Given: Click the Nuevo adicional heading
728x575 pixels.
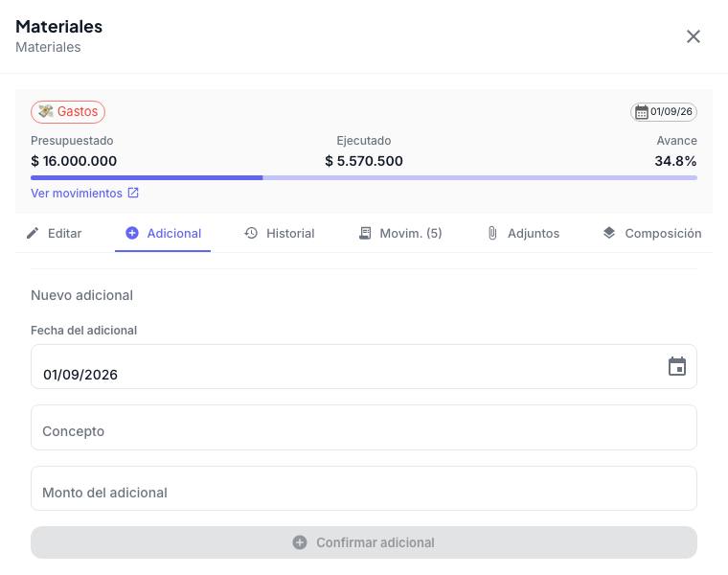Looking at the screenshot, I should tap(81, 295).
